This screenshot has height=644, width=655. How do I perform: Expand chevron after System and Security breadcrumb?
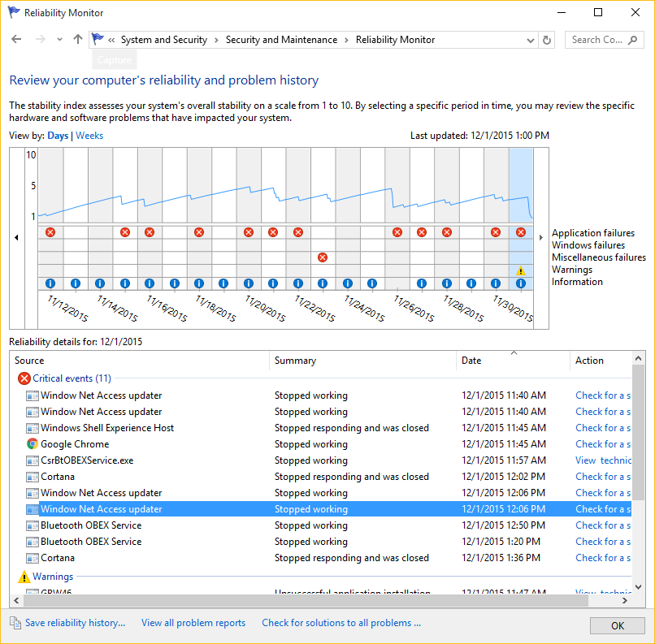click(216, 40)
